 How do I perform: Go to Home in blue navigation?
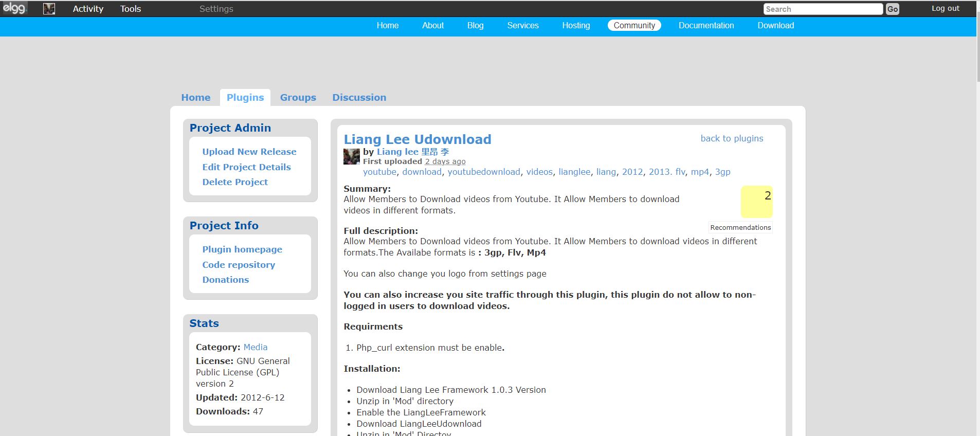point(388,25)
